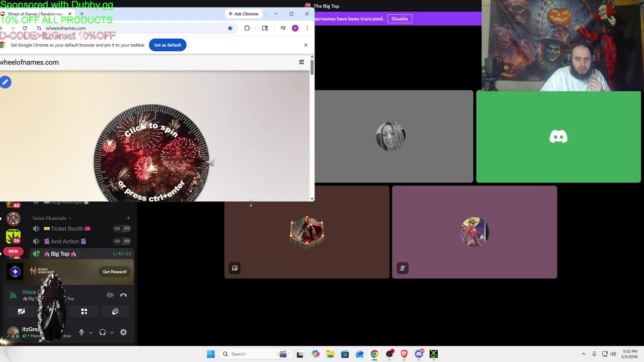Screen dimensions: 644x362
Task: Add a channel with plus icon
Action: pyautogui.click(x=128, y=218)
